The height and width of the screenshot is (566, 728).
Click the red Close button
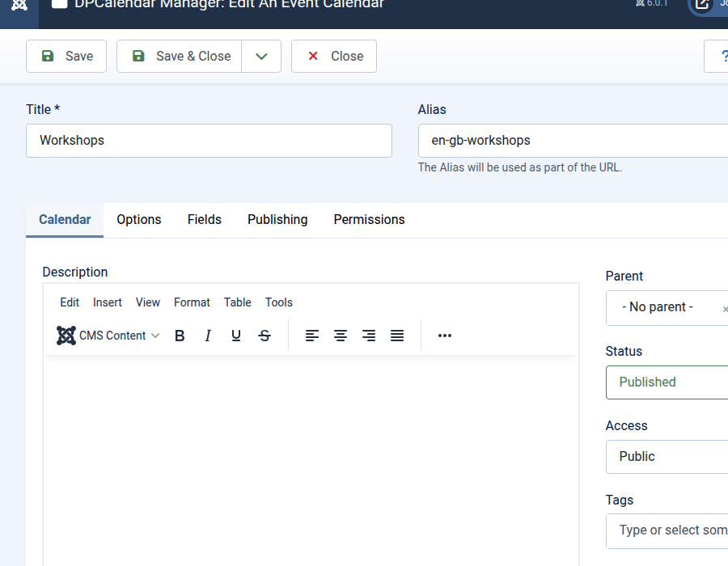point(334,57)
